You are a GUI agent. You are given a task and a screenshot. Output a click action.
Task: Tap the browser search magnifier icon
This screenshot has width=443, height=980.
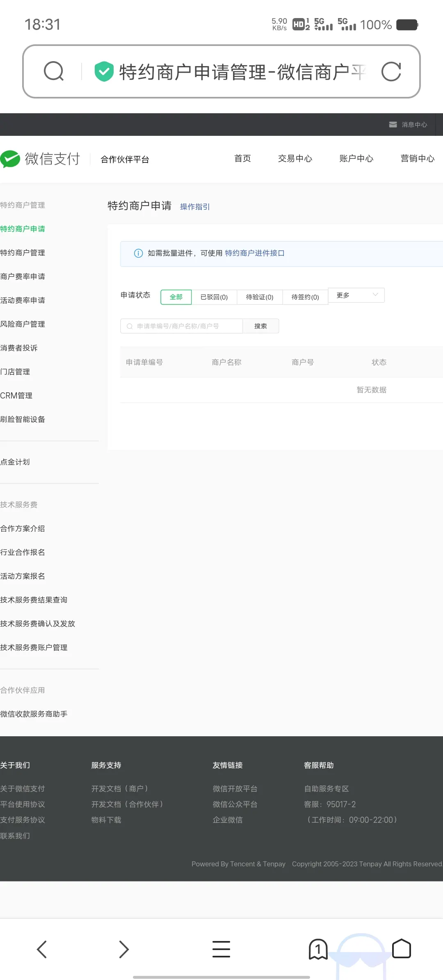pos(54,71)
